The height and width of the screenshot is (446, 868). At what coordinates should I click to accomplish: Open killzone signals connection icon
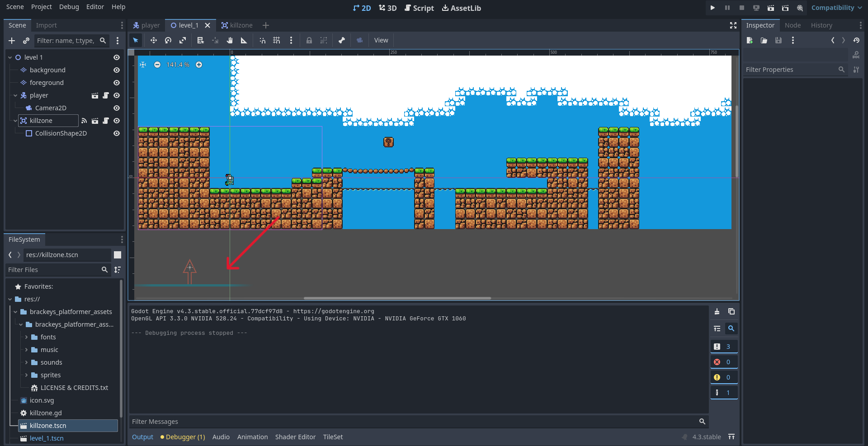tap(84, 121)
